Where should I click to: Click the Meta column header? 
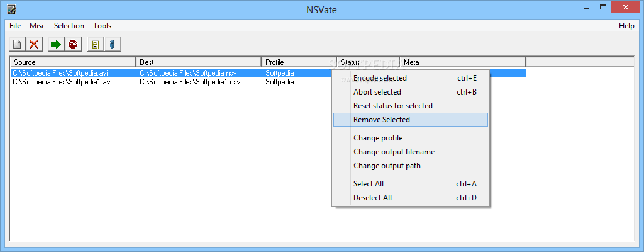click(462, 62)
